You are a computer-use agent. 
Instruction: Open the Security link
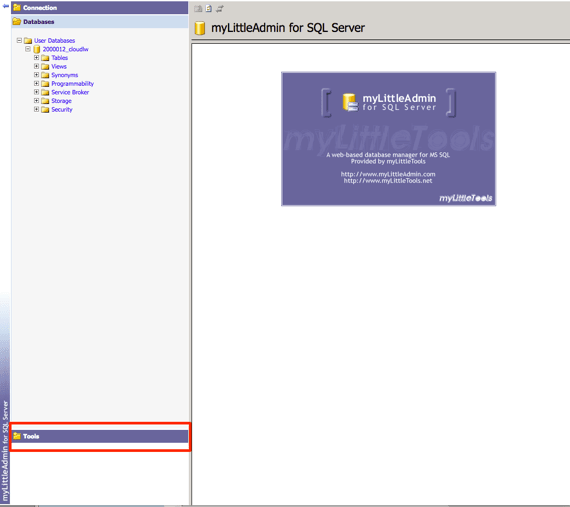pyautogui.click(x=62, y=109)
